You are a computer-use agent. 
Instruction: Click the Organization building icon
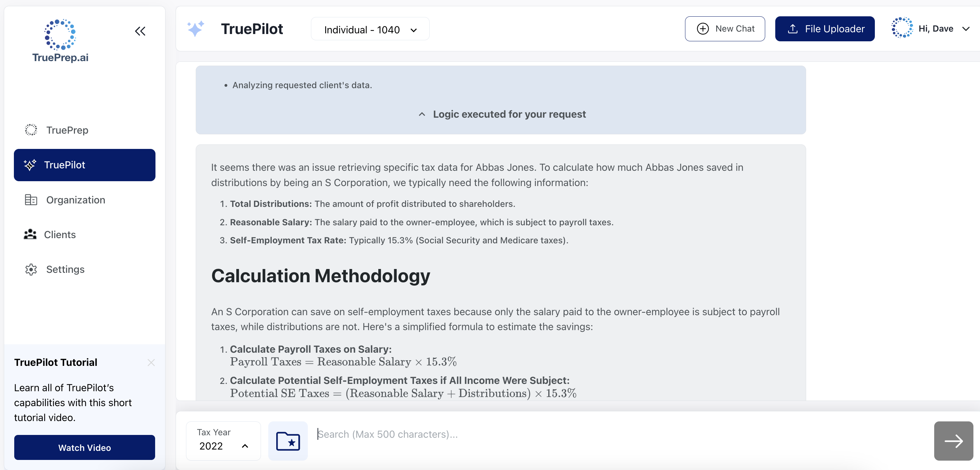pos(31,200)
